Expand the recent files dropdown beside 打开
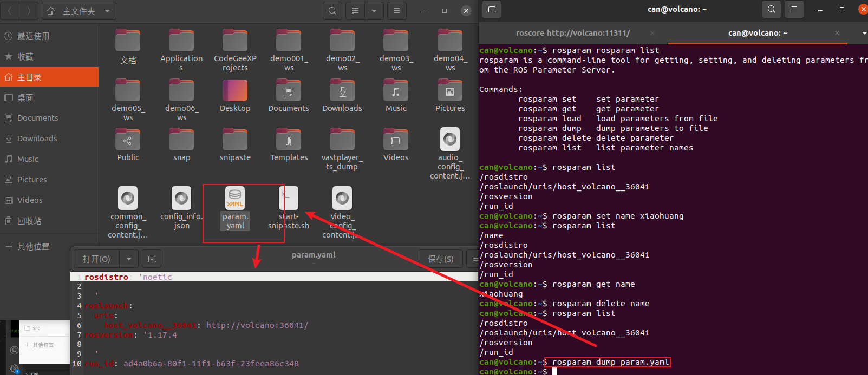The width and height of the screenshot is (868, 375). [x=129, y=259]
